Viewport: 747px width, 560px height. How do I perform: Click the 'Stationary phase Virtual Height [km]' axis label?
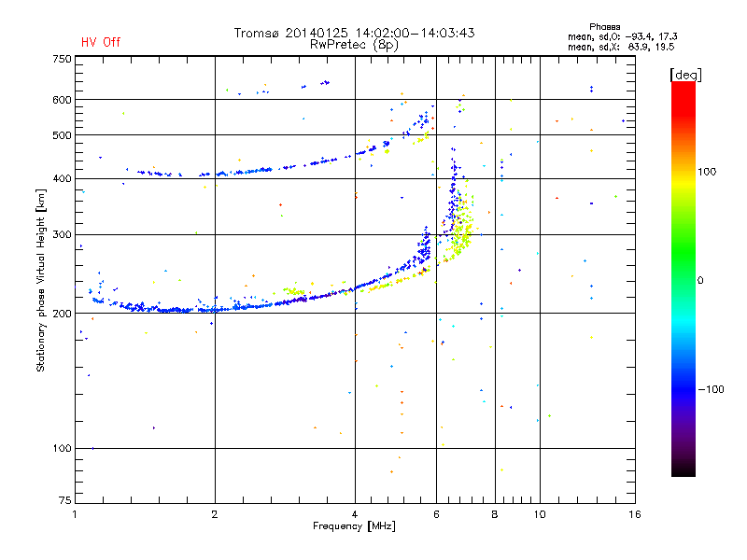pyautogui.click(x=41, y=280)
